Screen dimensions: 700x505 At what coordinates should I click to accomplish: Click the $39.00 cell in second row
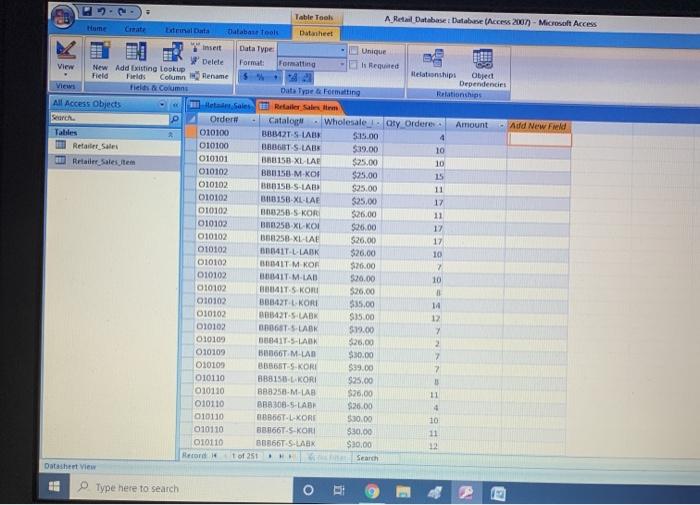pyautogui.click(x=352, y=149)
